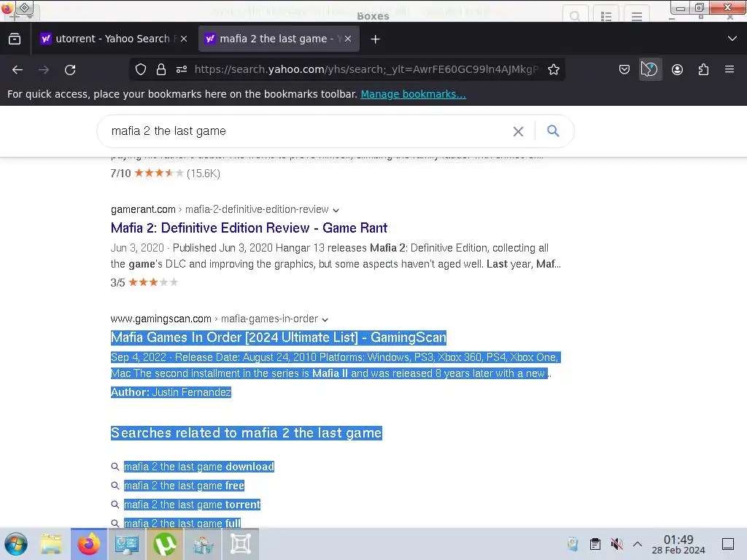The height and width of the screenshot is (560, 747).
Task: Open the Extensions puzzle icon
Action: (x=703, y=69)
